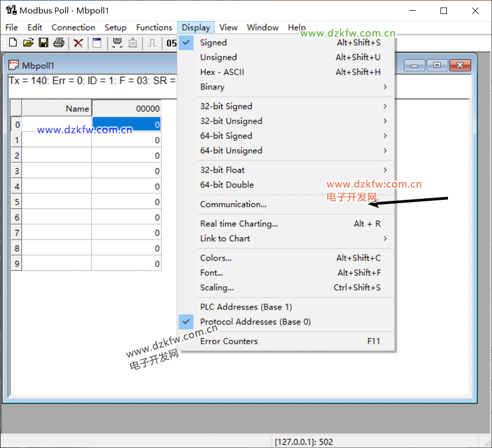Open the Colors... settings entry
The image size is (492, 448).
[x=216, y=258]
